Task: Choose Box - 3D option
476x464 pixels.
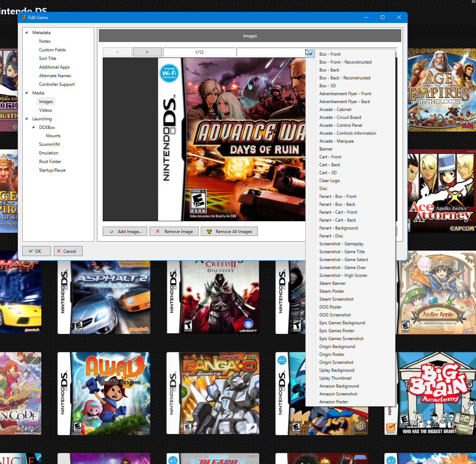Action: 351,86
